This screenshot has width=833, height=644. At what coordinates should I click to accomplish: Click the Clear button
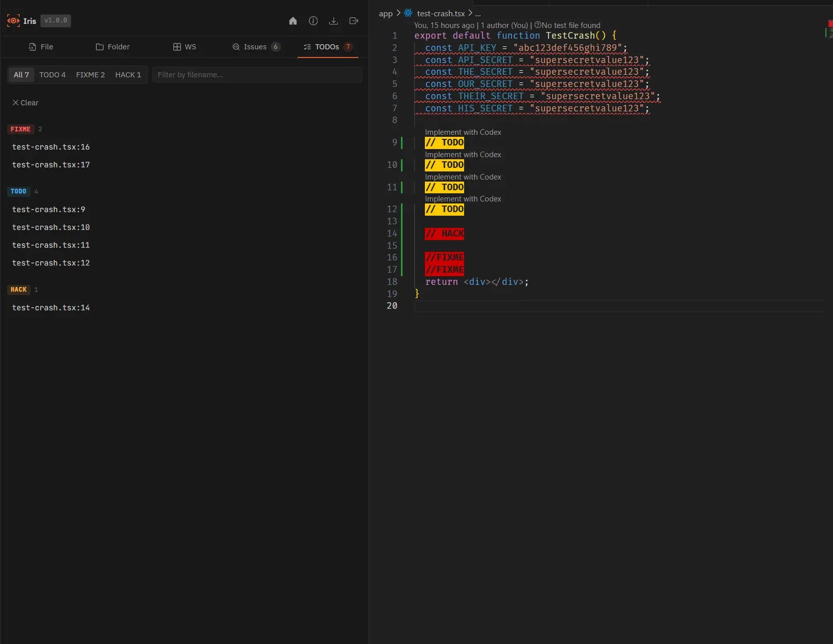[25, 103]
